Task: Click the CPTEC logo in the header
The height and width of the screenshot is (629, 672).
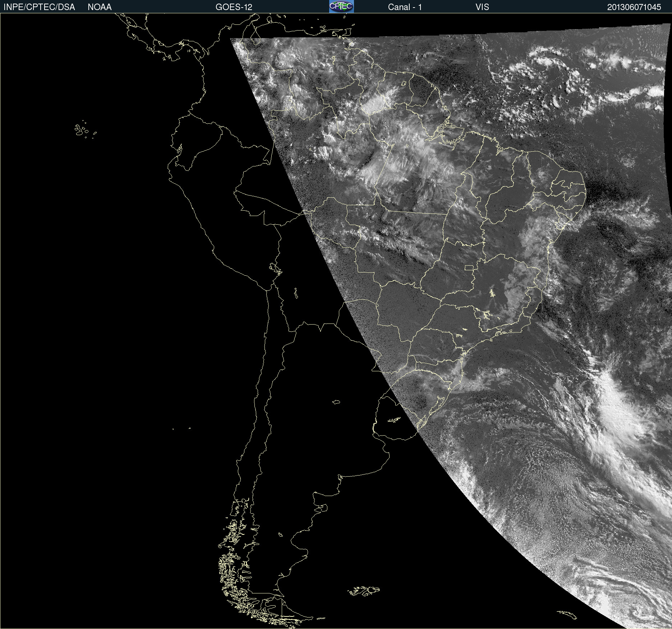Action: tap(341, 6)
